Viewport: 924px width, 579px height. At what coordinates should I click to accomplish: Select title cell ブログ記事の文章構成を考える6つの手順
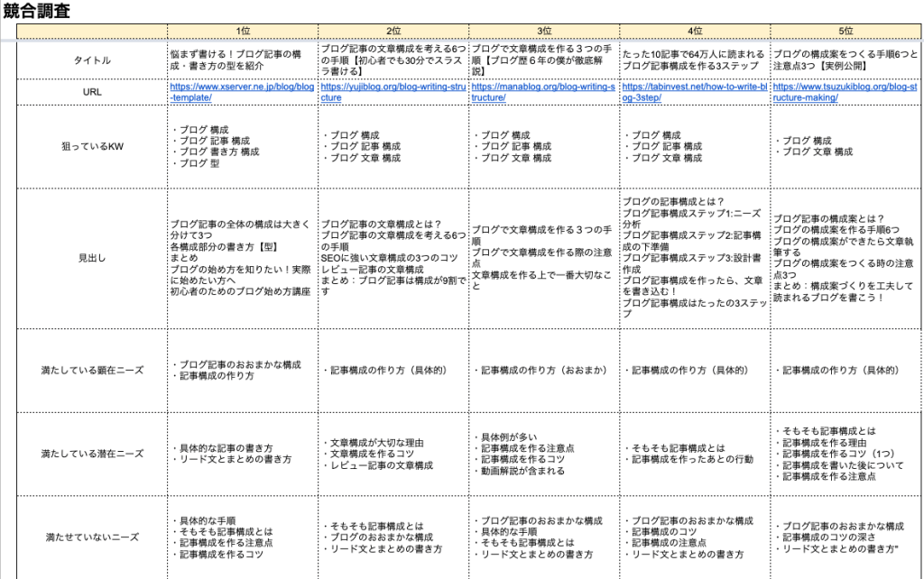[x=393, y=60]
